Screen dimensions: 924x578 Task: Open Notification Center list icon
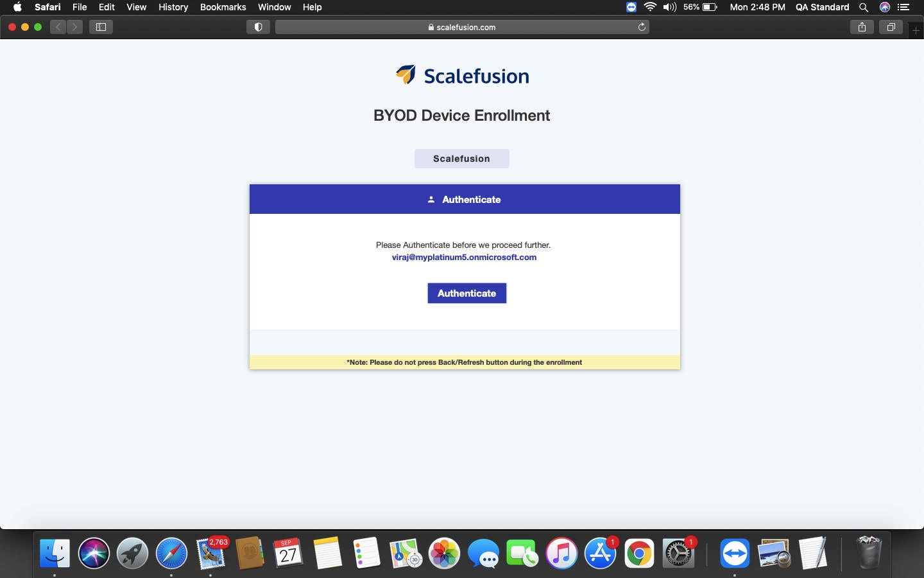click(x=903, y=7)
